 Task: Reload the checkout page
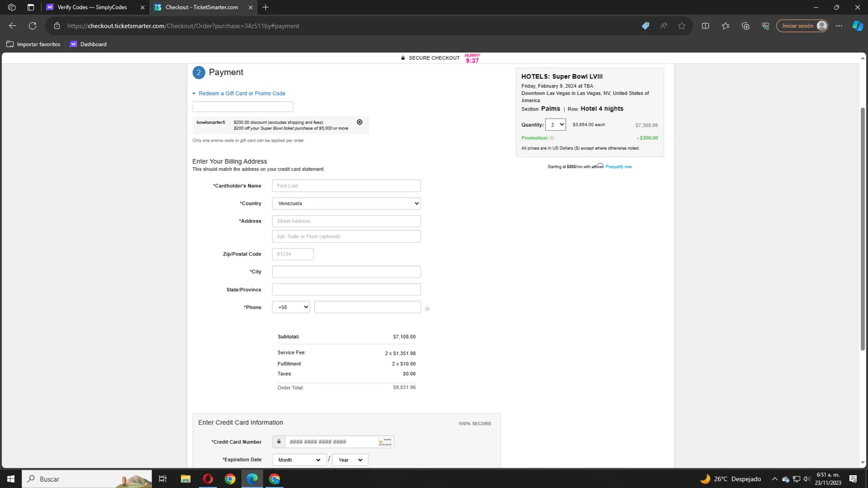32,26
